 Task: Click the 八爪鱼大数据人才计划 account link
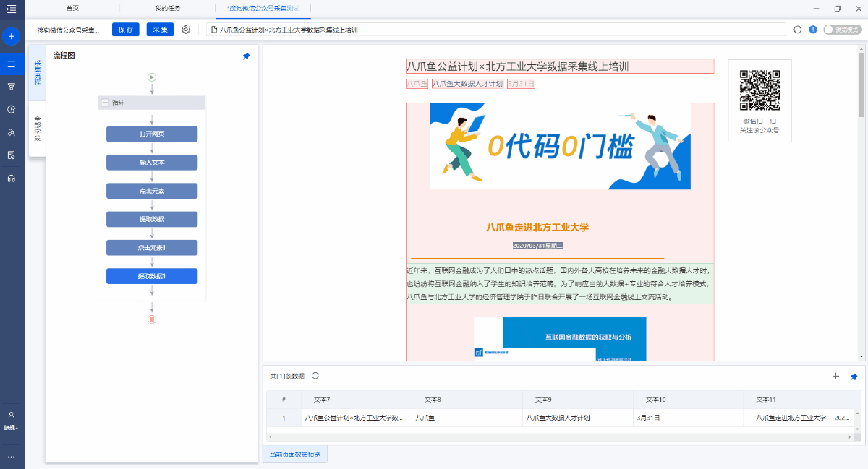tap(467, 84)
